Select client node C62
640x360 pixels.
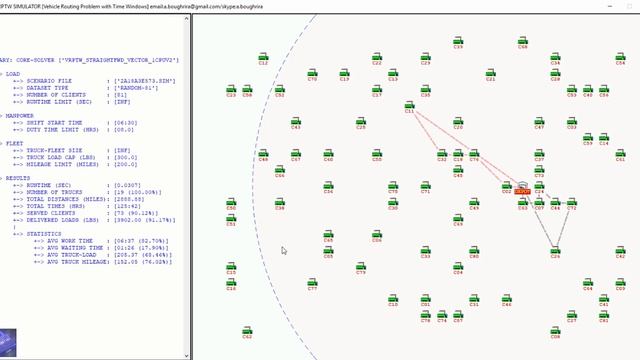[247, 332]
